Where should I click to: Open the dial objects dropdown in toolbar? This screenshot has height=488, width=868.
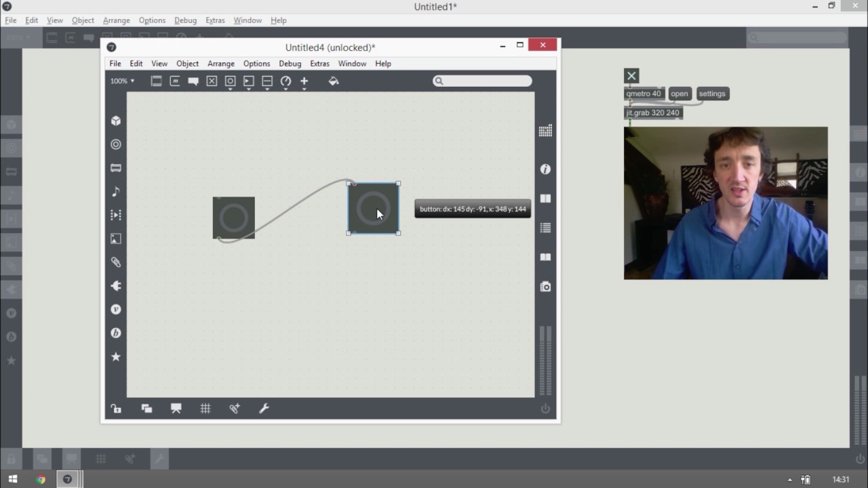[x=285, y=82]
